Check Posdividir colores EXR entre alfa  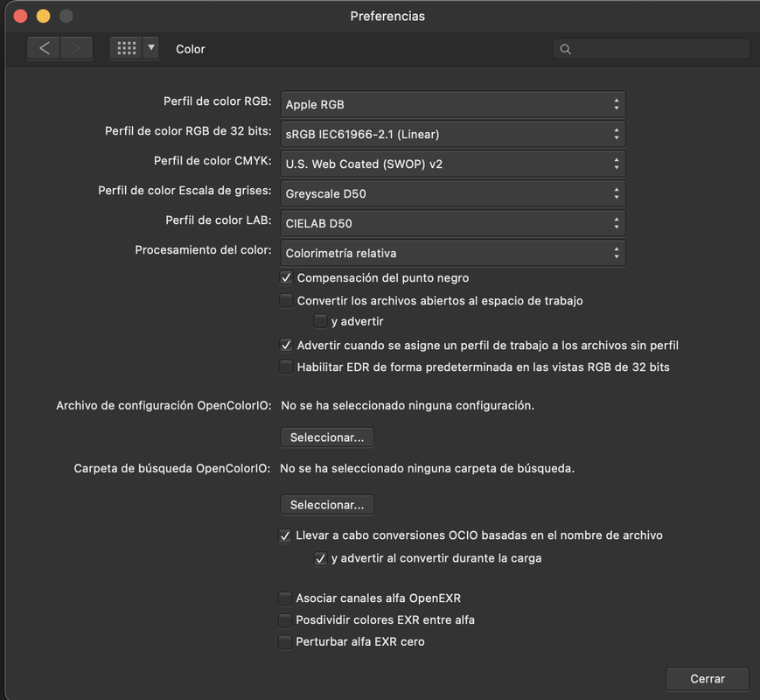(285, 620)
